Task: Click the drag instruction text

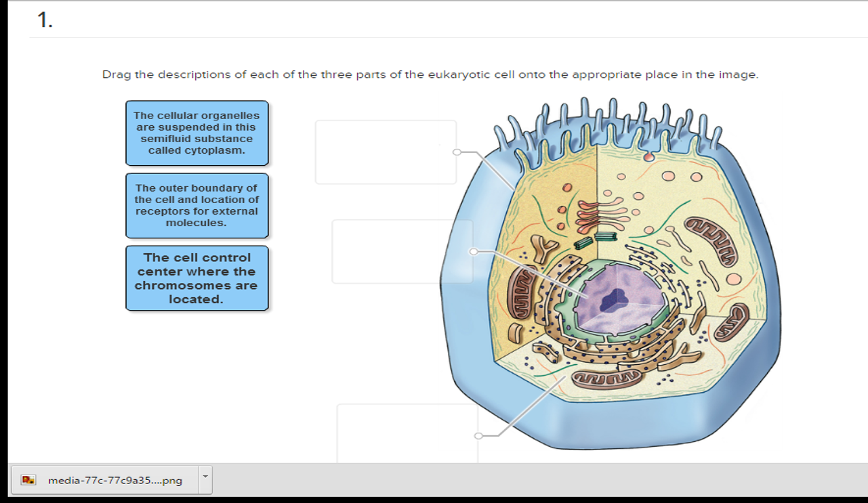Action: (430, 74)
